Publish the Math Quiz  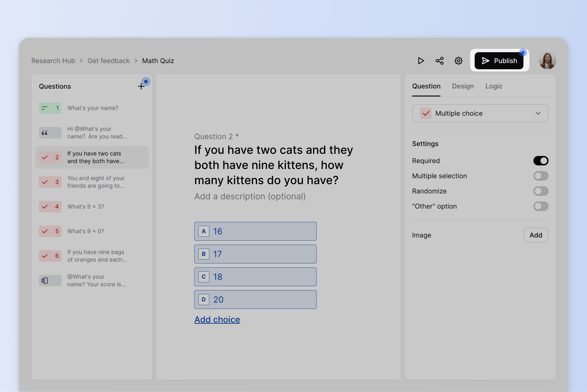coord(499,60)
